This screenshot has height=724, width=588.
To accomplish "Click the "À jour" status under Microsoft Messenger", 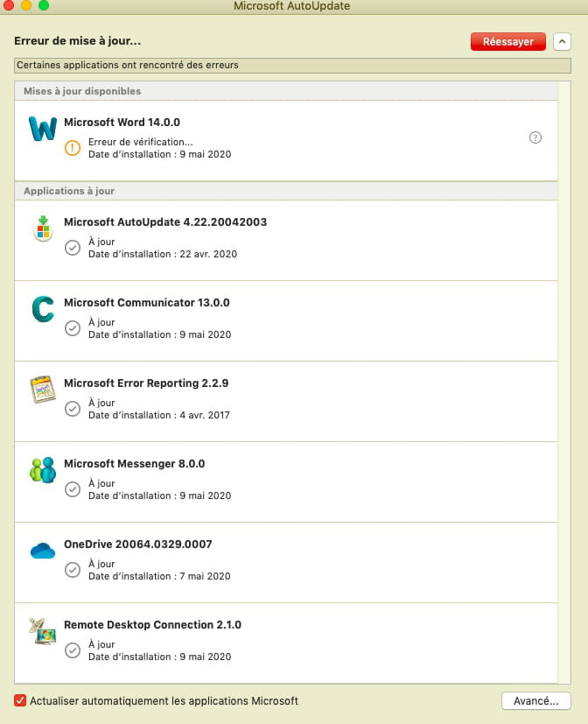I will tap(101, 483).
